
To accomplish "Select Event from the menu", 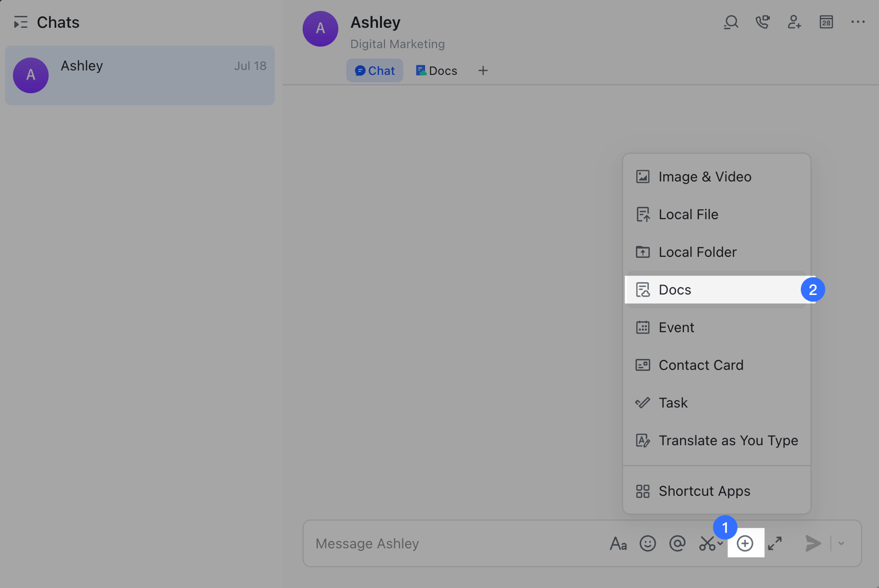I will (716, 327).
